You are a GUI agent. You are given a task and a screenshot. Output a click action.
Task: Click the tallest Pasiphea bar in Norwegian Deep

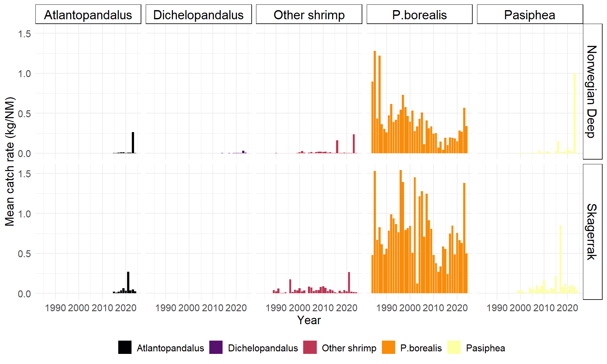[574, 114]
